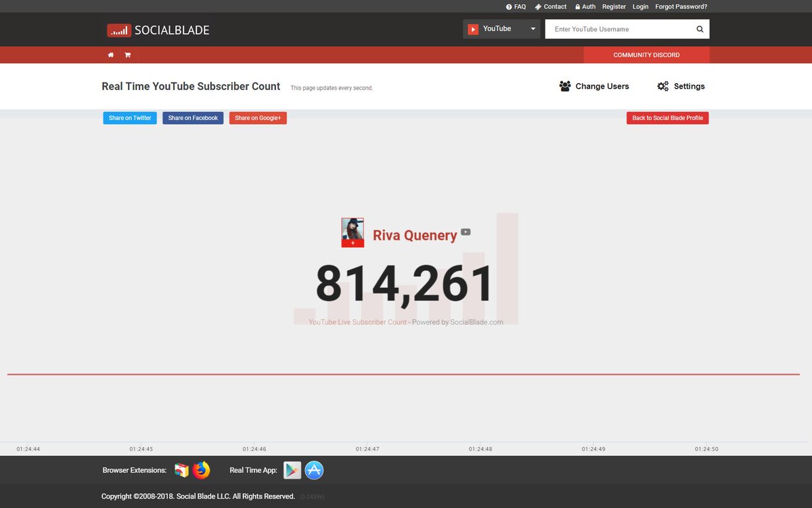Image resolution: width=812 pixels, height=508 pixels.
Task: Open the Settings option
Action: click(681, 86)
